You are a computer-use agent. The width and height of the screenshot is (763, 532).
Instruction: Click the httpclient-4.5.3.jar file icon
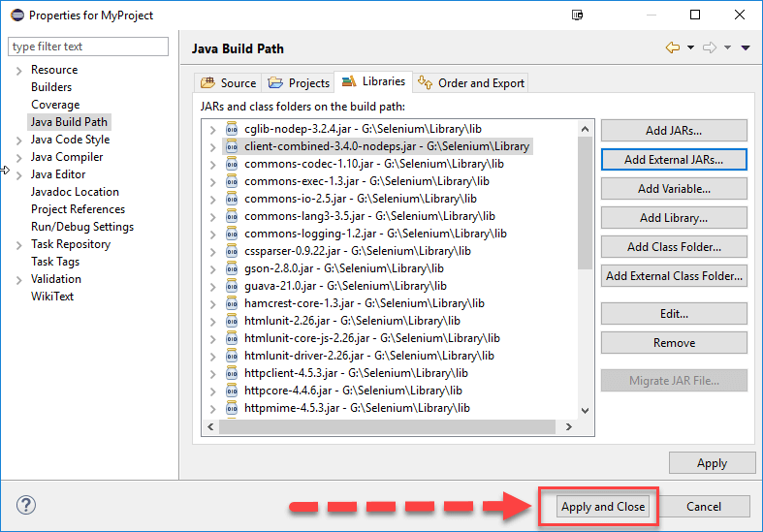point(232,373)
